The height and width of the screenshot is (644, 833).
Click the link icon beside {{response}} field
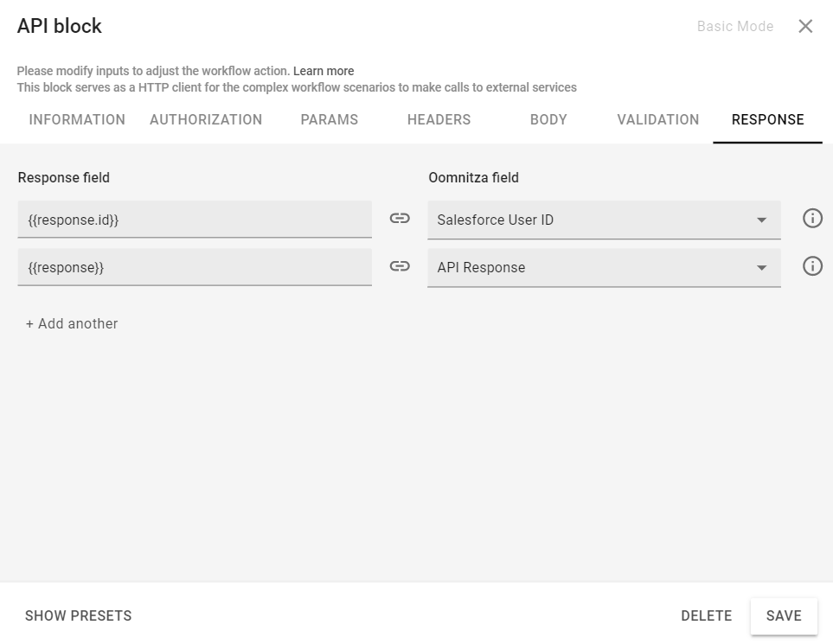pyautogui.click(x=399, y=266)
